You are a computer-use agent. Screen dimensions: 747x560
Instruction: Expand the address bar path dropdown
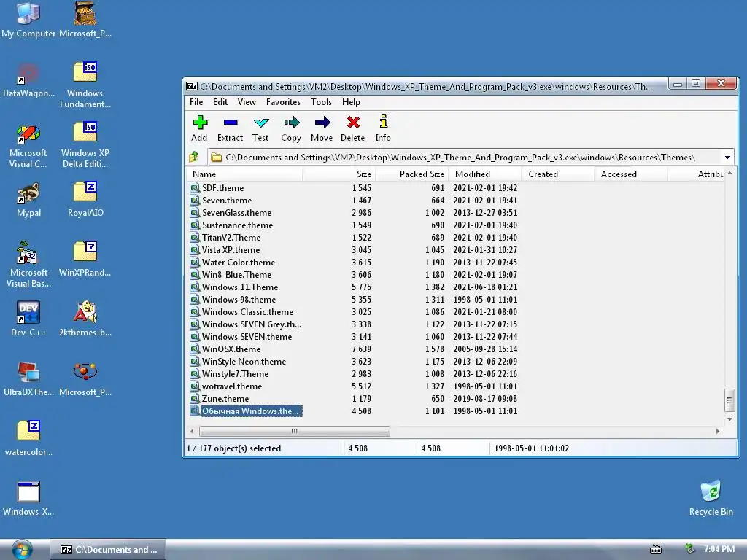pos(727,157)
